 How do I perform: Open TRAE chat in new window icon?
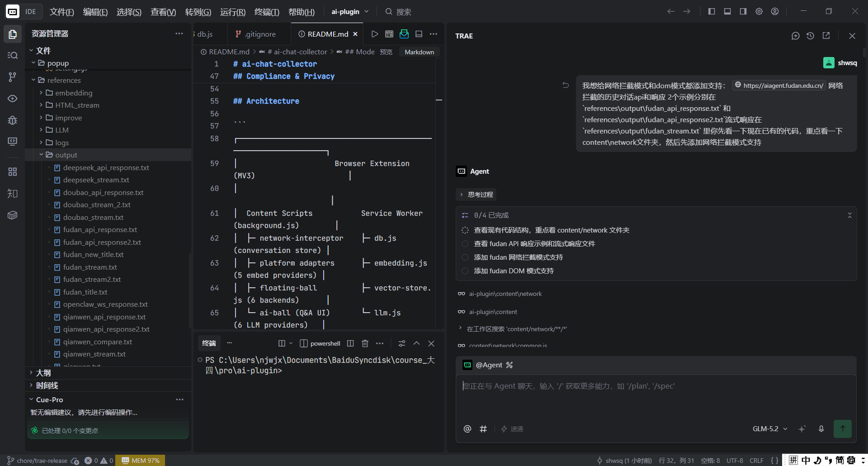tap(826, 36)
